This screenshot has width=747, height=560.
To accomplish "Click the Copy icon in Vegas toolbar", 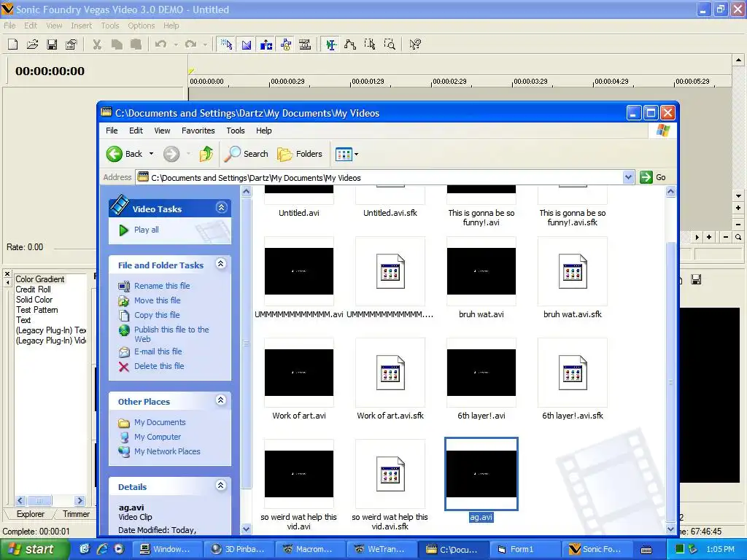I will (117, 44).
